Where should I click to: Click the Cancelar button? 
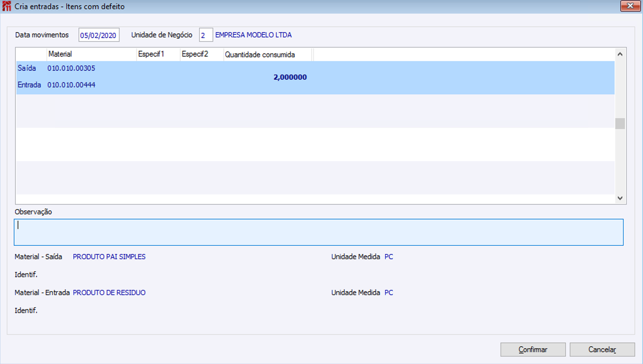(x=602, y=350)
